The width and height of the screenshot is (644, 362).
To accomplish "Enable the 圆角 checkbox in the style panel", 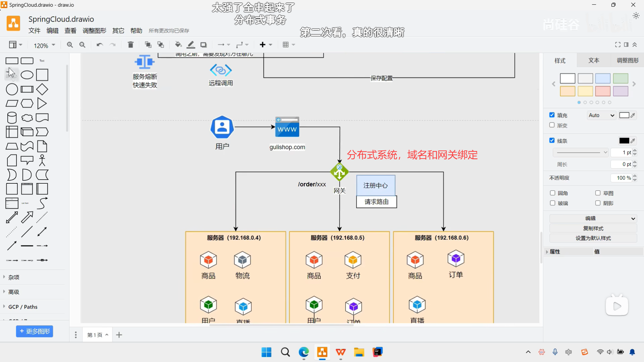I will click(552, 193).
